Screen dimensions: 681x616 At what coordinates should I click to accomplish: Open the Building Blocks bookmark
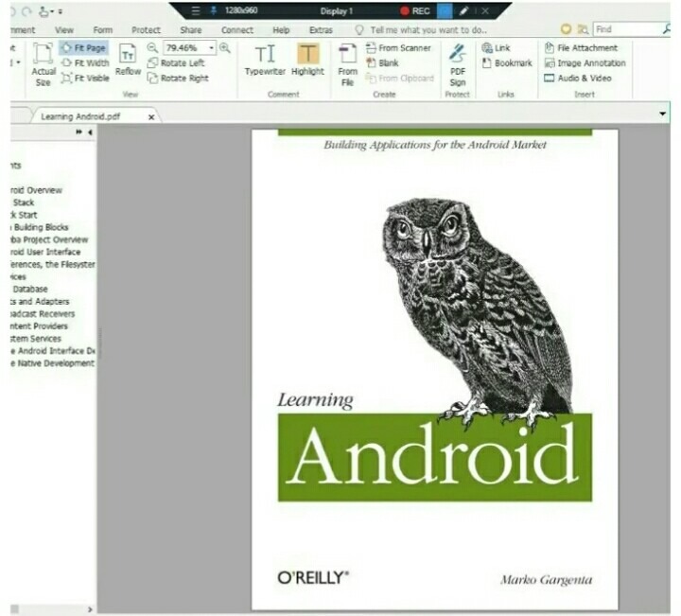tap(41, 227)
